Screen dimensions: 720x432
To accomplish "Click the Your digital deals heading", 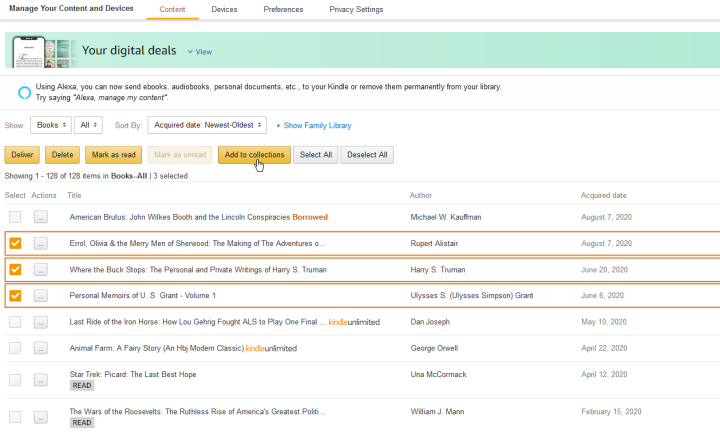I will click(129, 50).
